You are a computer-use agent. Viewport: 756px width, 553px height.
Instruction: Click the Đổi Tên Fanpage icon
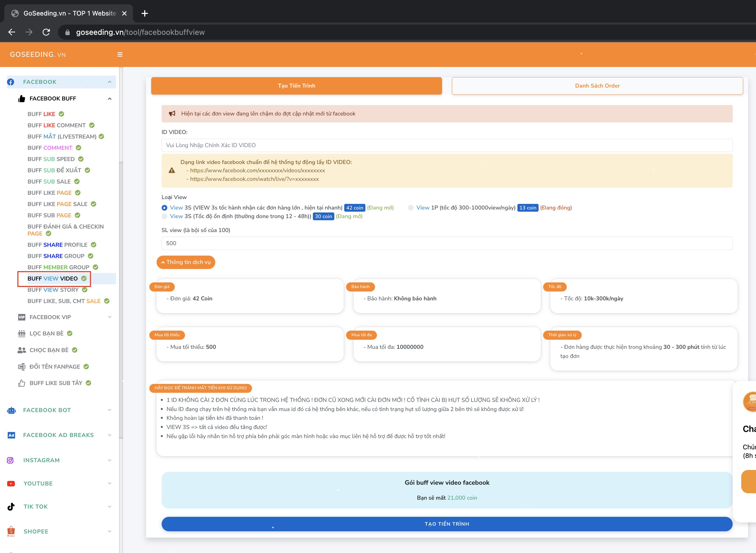click(22, 367)
